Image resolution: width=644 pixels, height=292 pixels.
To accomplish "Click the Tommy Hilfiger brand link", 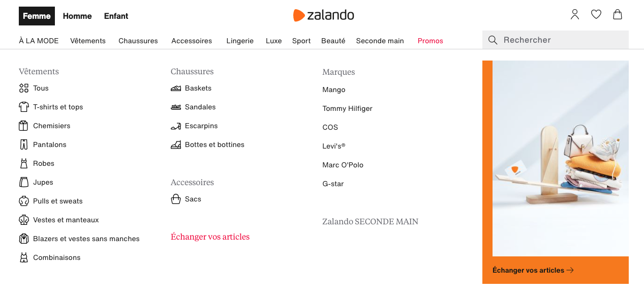I will coord(348,108).
